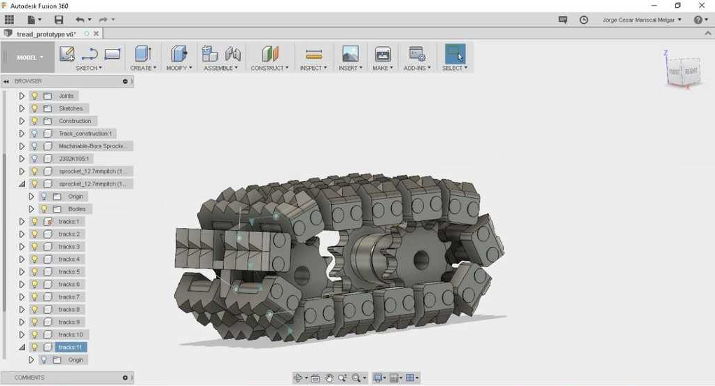This screenshot has height=386, width=715.
Task: Expand the Joints folder in browser
Action: coord(21,96)
